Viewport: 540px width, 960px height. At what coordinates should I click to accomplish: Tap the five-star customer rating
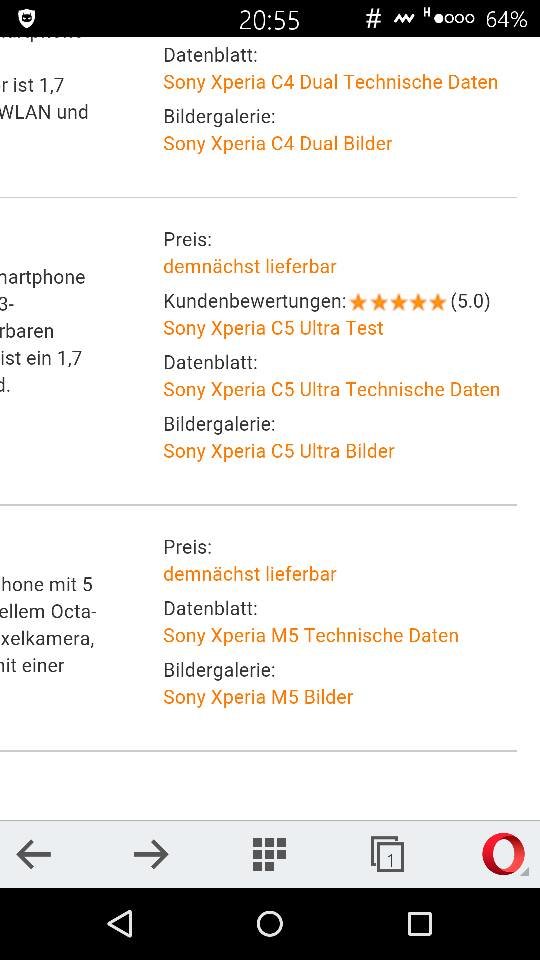[x=398, y=302]
